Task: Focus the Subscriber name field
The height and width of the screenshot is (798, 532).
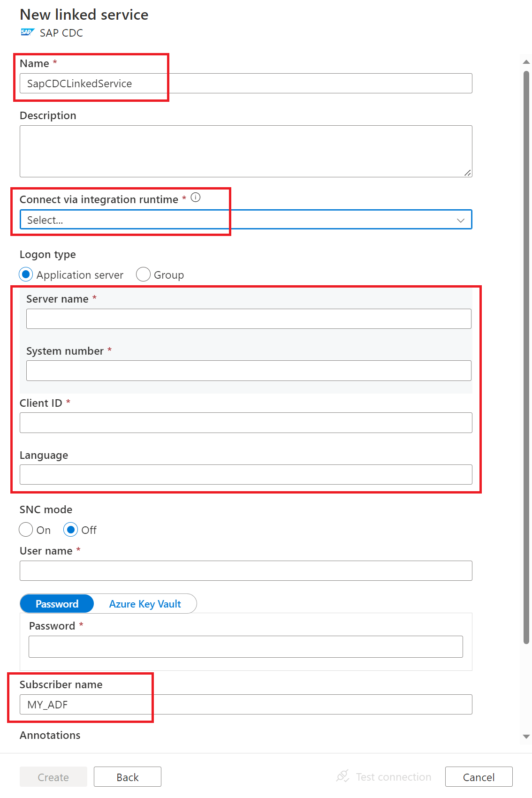Action: tap(245, 705)
